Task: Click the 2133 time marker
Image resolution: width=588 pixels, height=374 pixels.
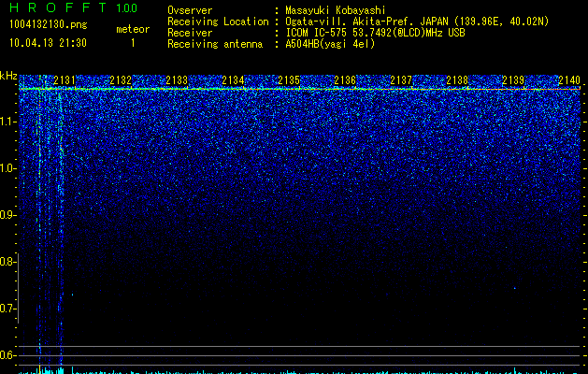Action: [177, 80]
